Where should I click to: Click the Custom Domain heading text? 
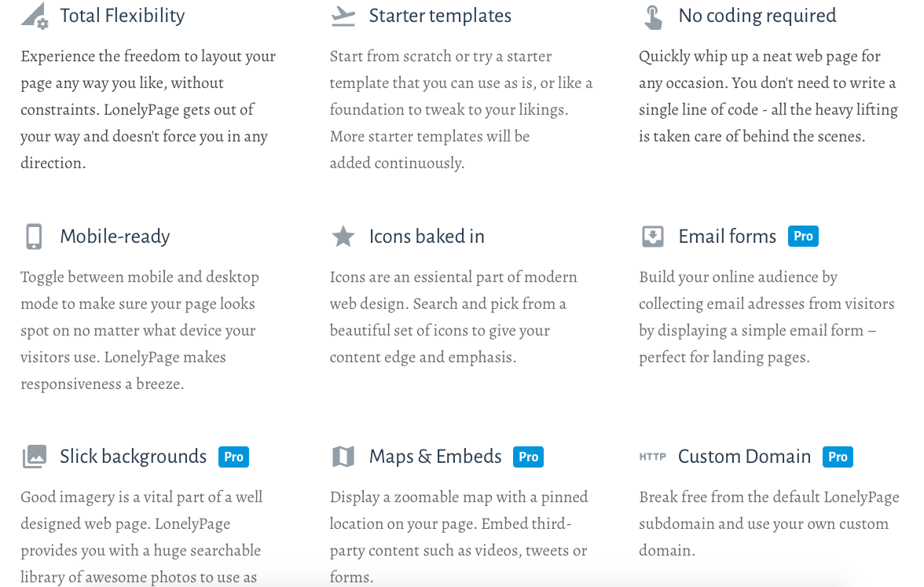tap(744, 457)
